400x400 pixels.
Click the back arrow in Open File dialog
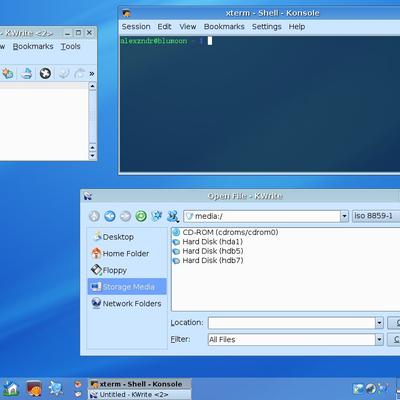pos(110,216)
